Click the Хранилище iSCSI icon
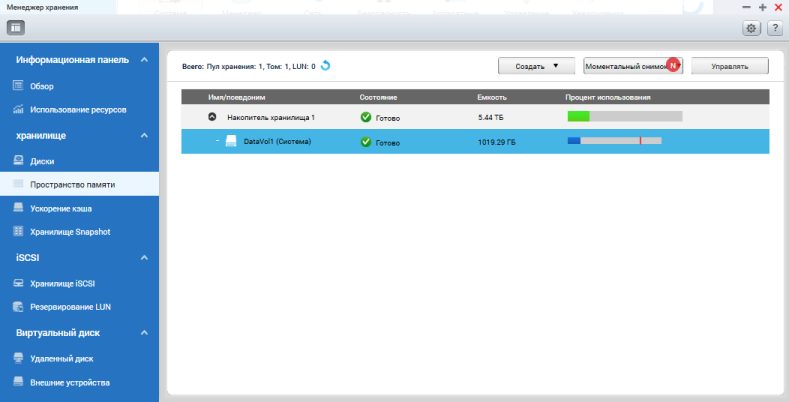The image size is (789, 402). (x=18, y=283)
